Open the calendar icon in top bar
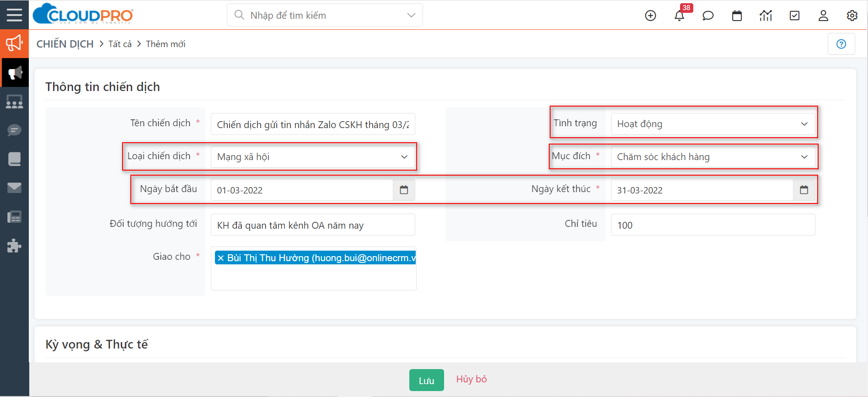The width and height of the screenshot is (868, 397). tap(737, 16)
